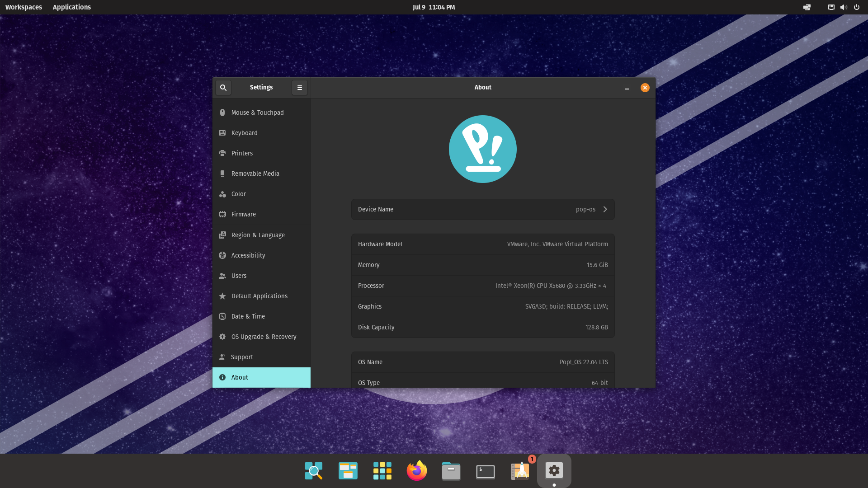Open the Terminal from the dock

(485, 470)
